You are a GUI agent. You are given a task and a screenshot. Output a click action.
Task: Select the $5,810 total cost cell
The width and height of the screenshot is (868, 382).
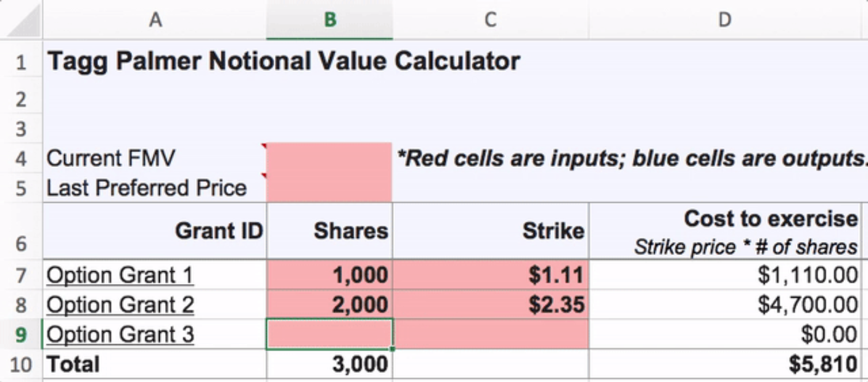point(724,364)
